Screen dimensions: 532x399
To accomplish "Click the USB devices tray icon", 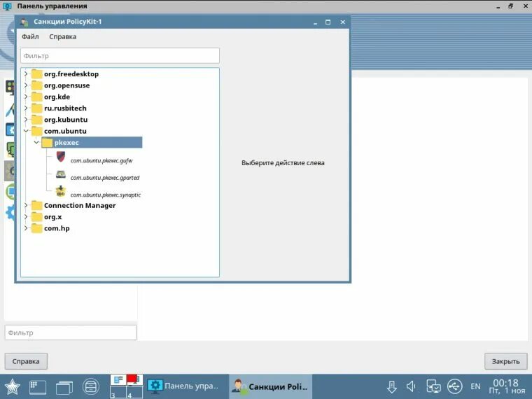I will 454,386.
